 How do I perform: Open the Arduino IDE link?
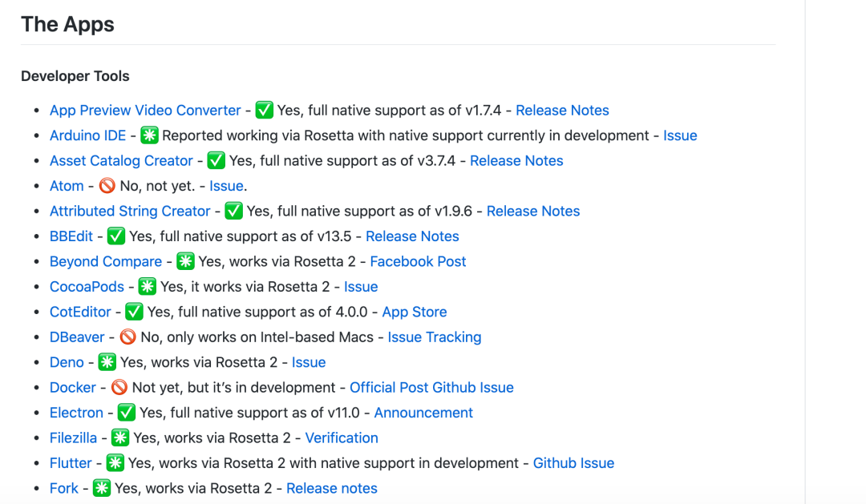88,135
